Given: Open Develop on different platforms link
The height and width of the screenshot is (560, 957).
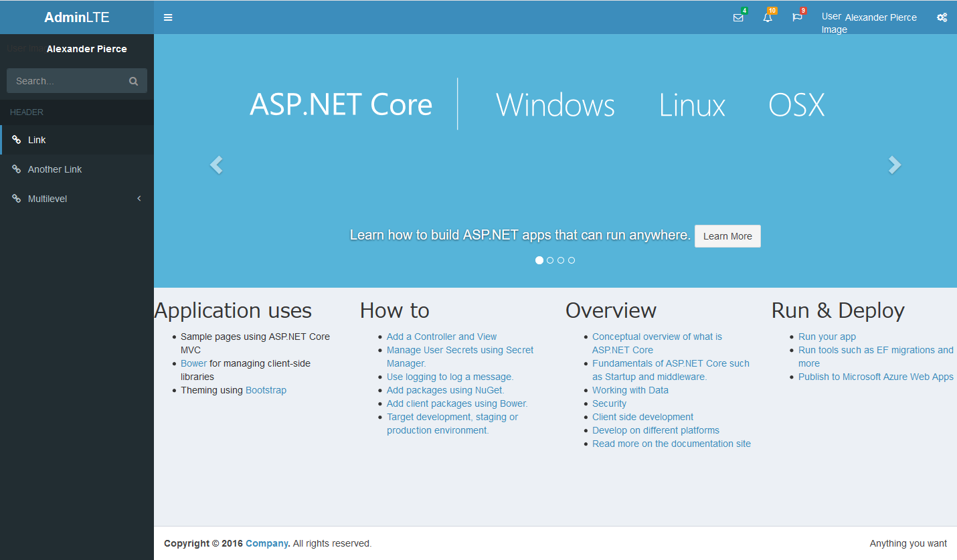Looking at the screenshot, I should [x=656, y=430].
